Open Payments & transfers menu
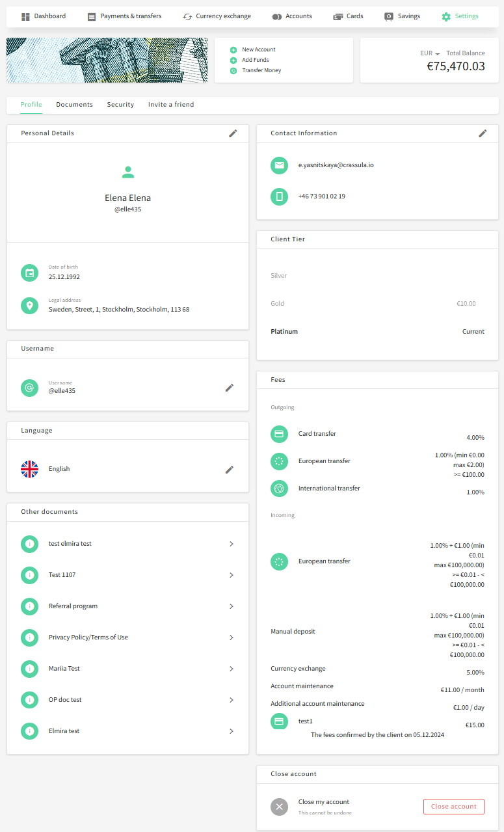This screenshot has height=832, width=504. click(x=124, y=16)
